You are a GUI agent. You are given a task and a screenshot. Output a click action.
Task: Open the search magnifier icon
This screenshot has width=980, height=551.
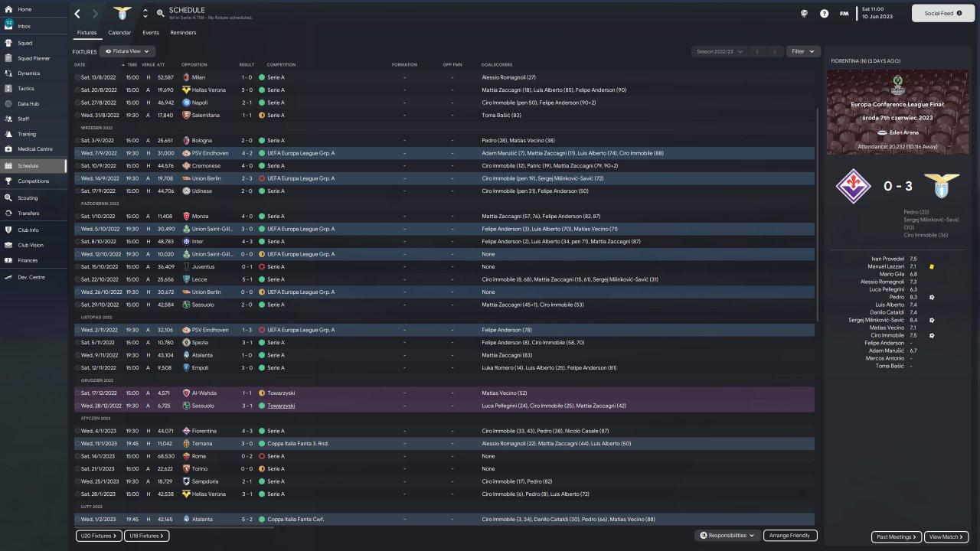[x=160, y=14]
